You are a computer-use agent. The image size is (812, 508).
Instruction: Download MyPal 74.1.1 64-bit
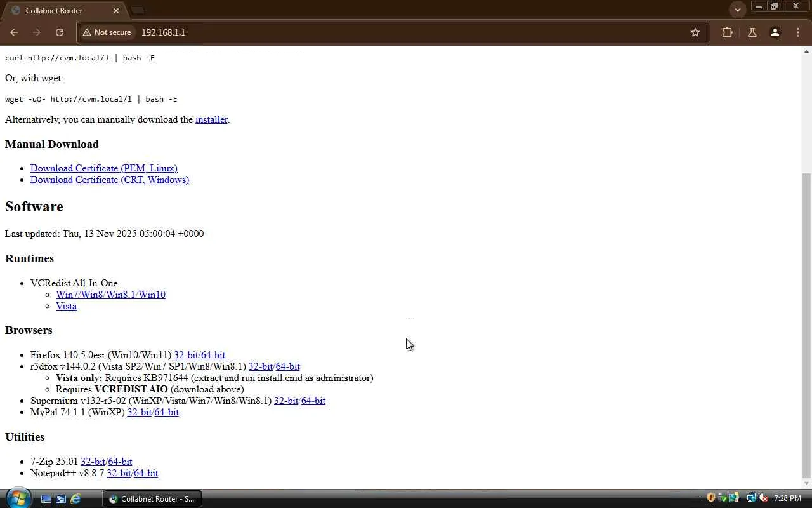click(167, 412)
